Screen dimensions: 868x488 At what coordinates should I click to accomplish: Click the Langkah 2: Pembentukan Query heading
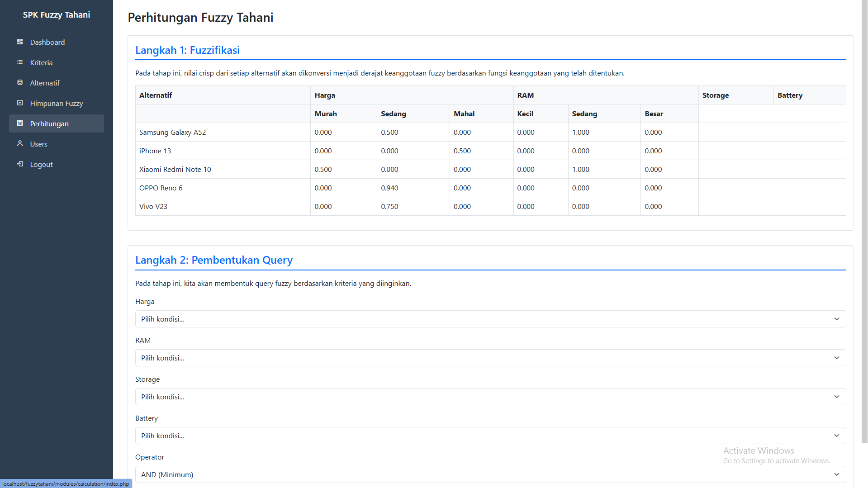pyautogui.click(x=214, y=260)
